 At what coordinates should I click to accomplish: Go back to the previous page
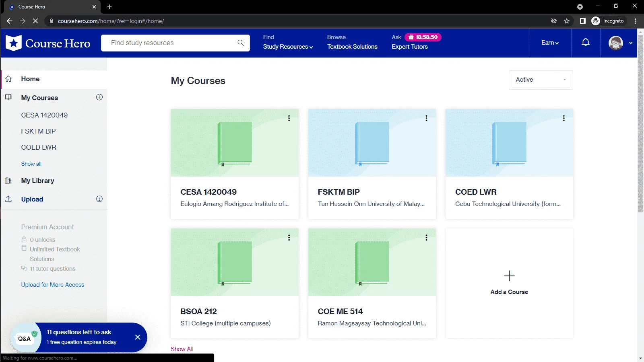(x=10, y=21)
